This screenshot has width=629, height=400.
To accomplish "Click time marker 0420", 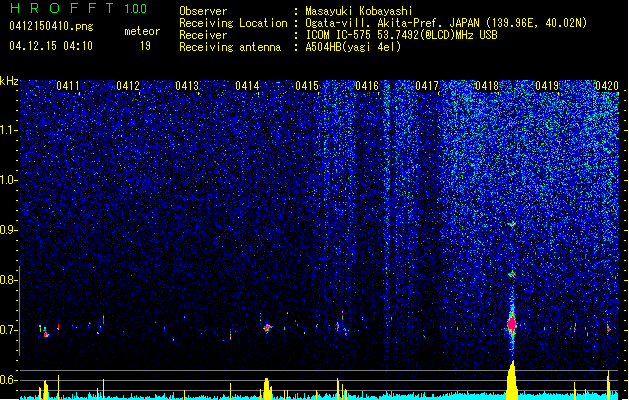I will click(x=607, y=86).
